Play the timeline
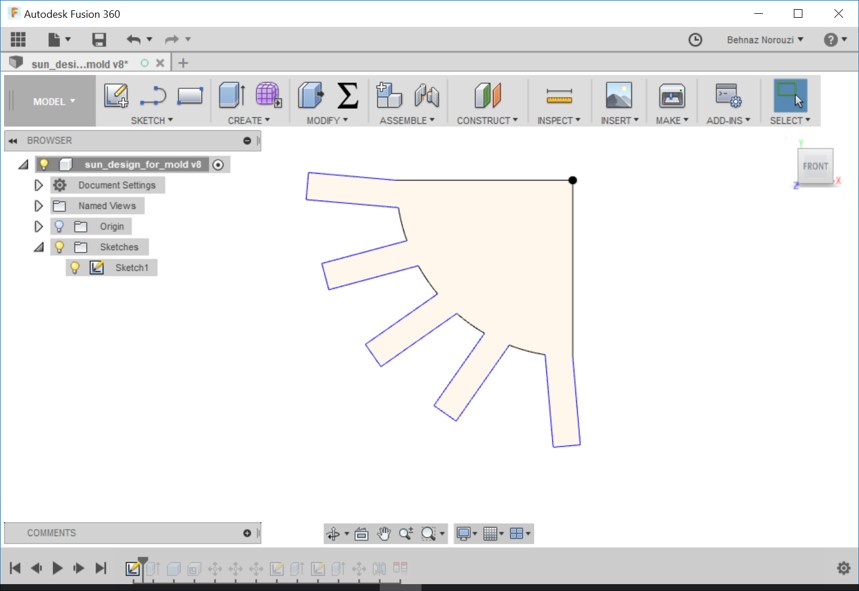This screenshot has width=859, height=591. pos(58,568)
